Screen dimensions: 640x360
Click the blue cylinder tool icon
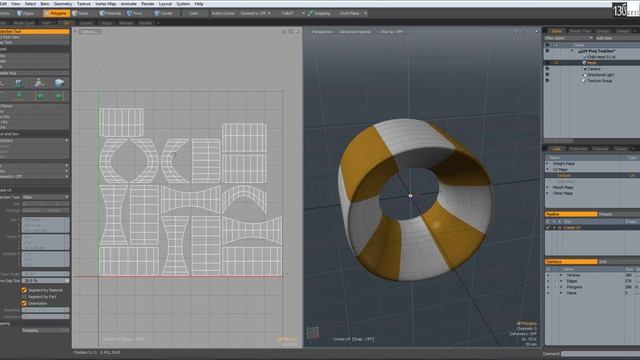click(x=19, y=83)
